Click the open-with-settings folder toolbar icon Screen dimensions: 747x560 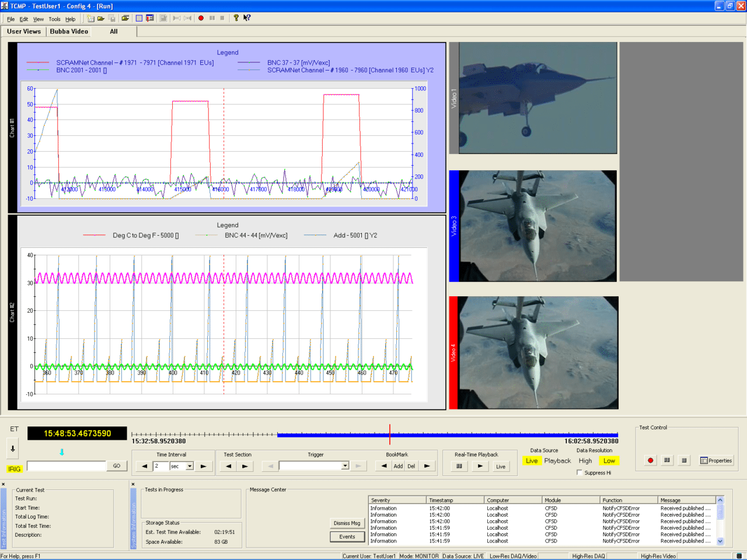pyautogui.click(x=125, y=18)
